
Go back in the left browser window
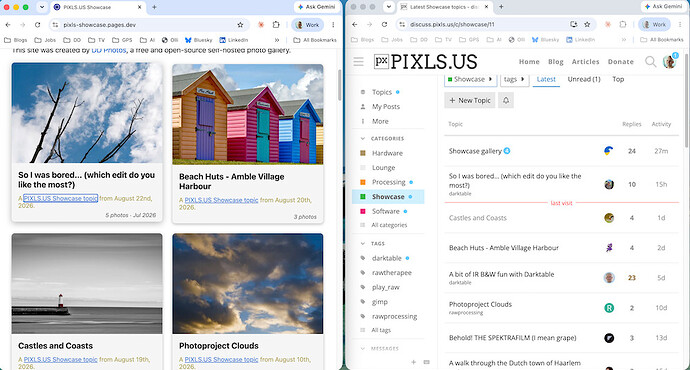tap(8, 25)
